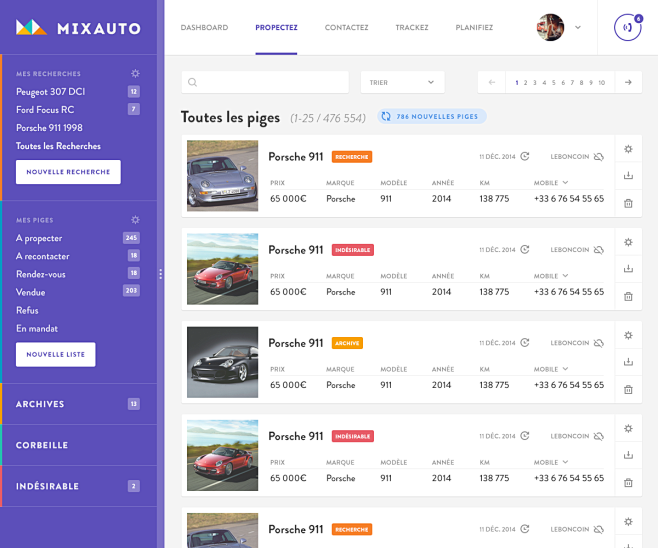Go to next page arrow
Screen dimensions: 658x548
tap(628, 82)
